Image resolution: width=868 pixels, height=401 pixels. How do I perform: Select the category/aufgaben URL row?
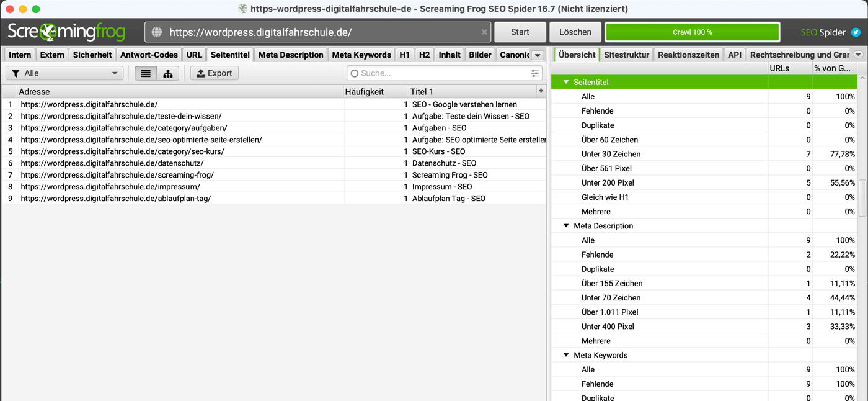click(274, 128)
